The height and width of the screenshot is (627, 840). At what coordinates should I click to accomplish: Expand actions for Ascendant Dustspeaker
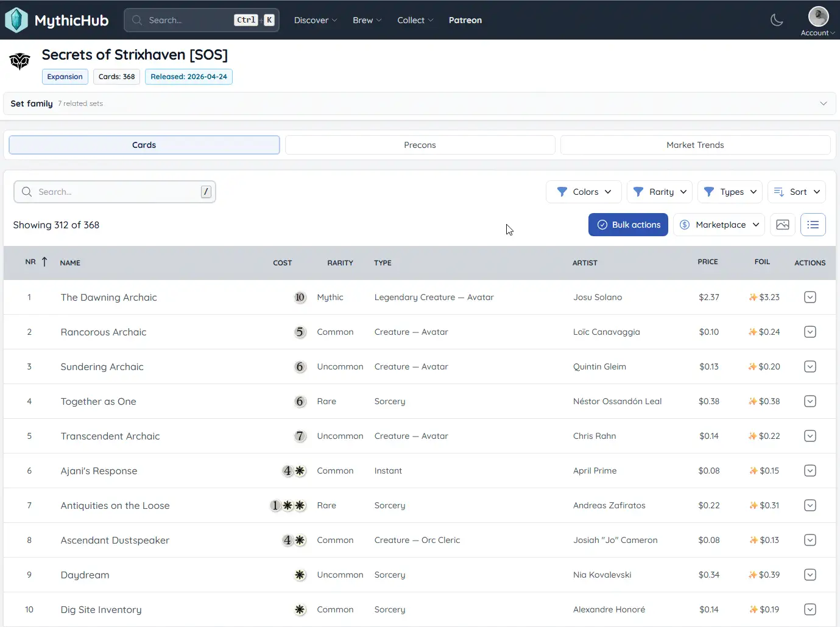tap(810, 540)
